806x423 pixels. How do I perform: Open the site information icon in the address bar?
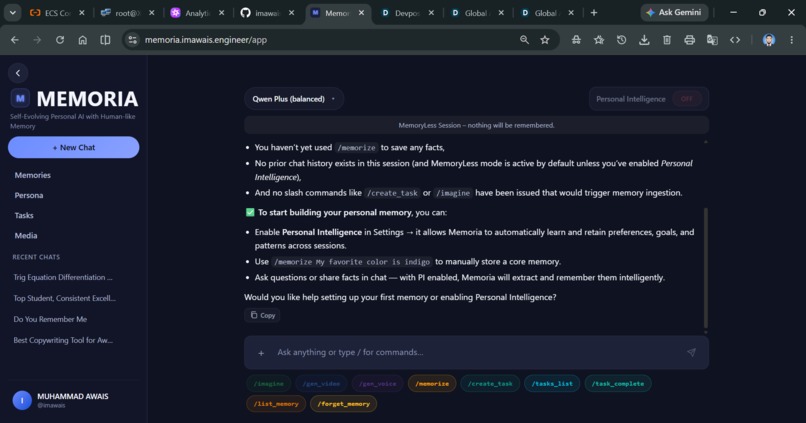point(133,40)
